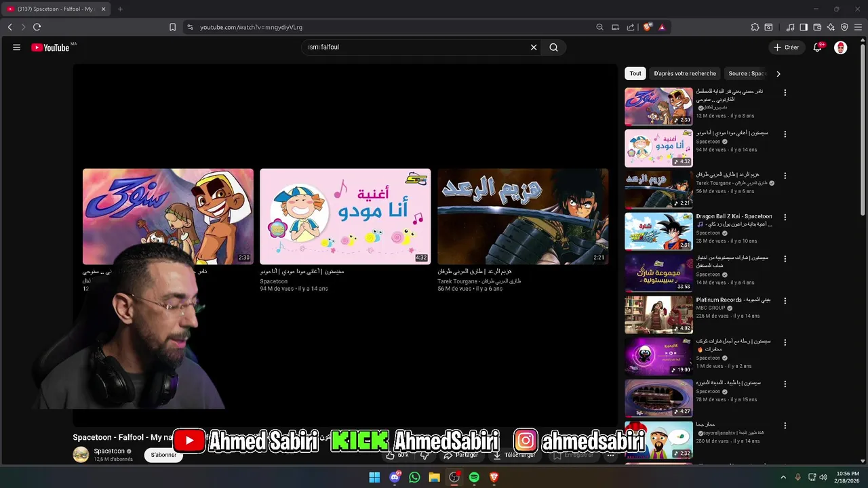Click the taskbar volume icon
Screen dimensions: 868x488
[x=823, y=477]
